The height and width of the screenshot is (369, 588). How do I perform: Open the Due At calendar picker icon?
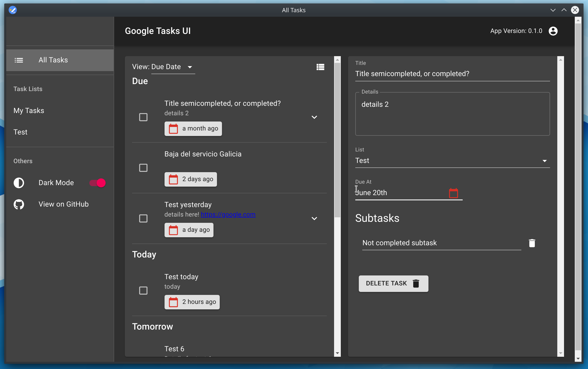453,193
